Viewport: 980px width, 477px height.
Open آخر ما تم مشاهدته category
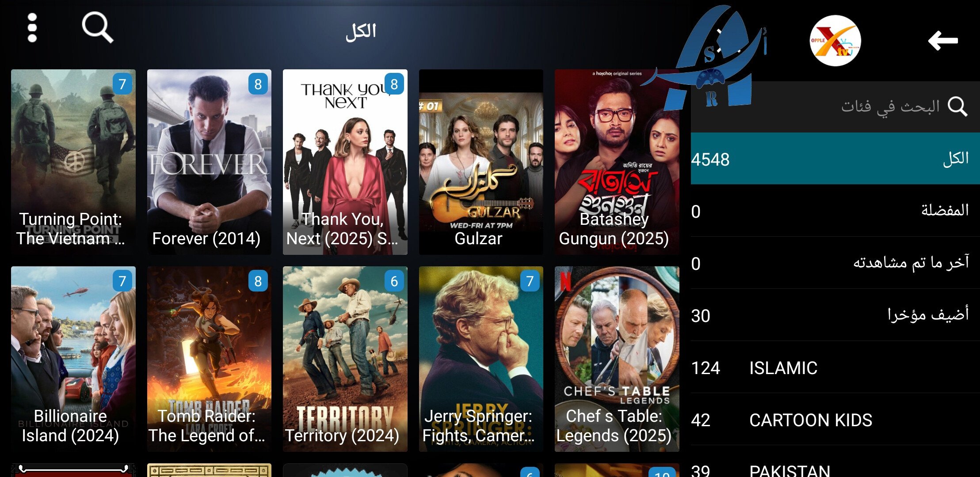(835, 263)
